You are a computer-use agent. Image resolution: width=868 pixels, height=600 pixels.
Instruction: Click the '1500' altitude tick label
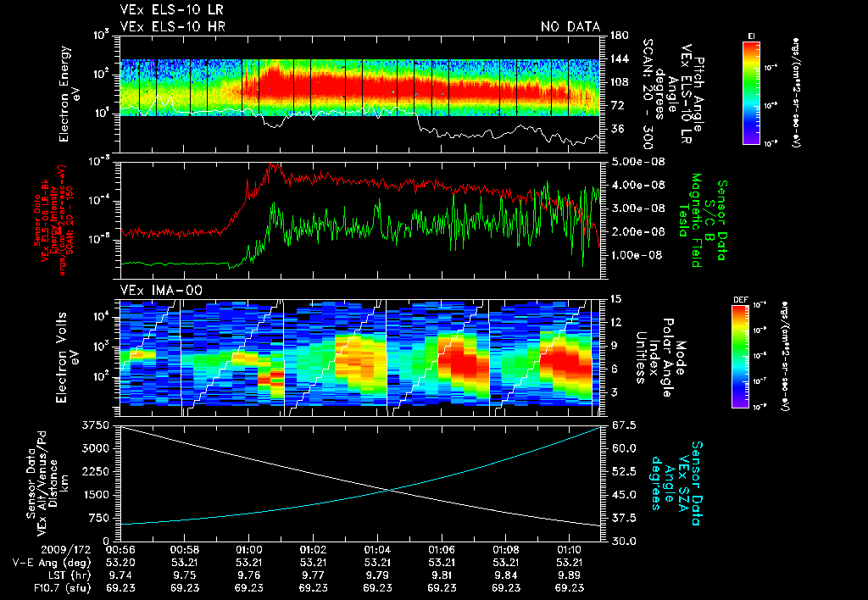(97, 495)
